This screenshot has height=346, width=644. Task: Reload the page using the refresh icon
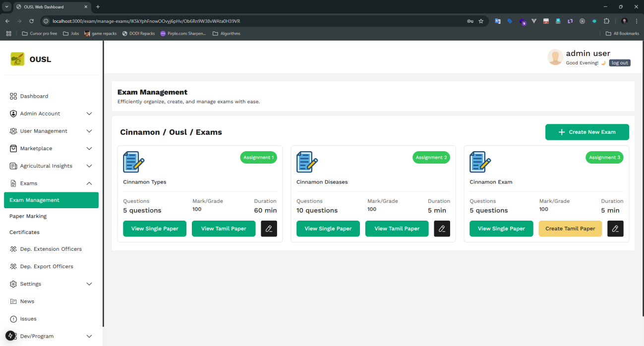(x=32, y=21)
